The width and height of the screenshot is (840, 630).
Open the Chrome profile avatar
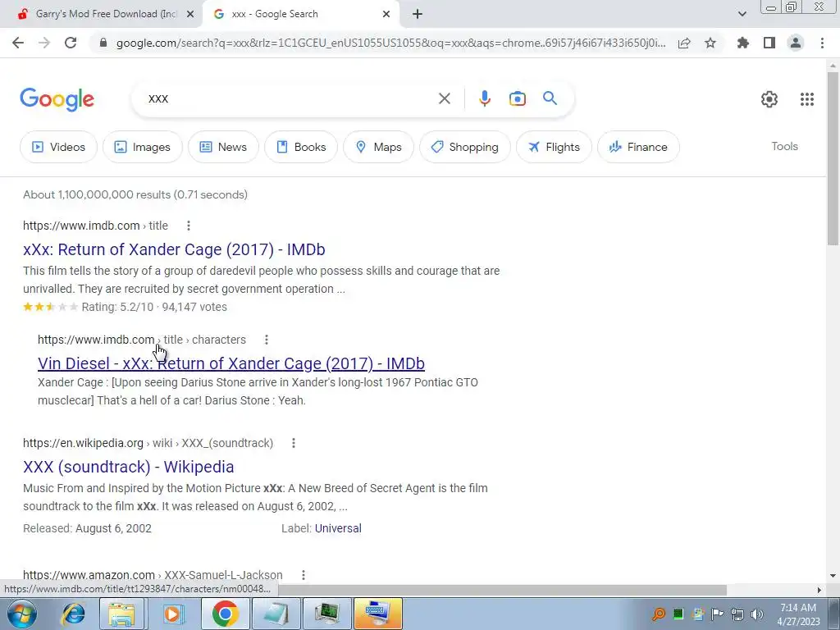click(796, 43)
